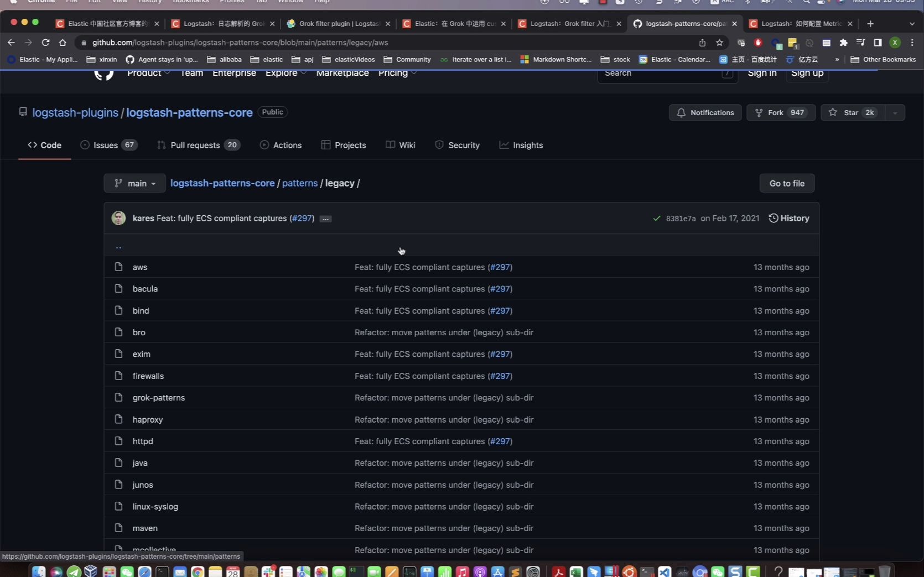
Task: Open logstash-patterns-core repository title link
Action: [x=189, y=112]
